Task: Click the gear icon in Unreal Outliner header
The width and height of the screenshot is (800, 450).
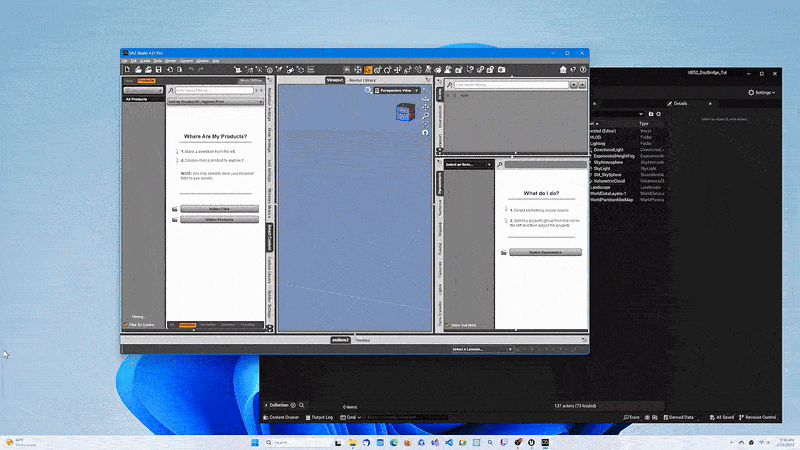Action: coord(659,114)
